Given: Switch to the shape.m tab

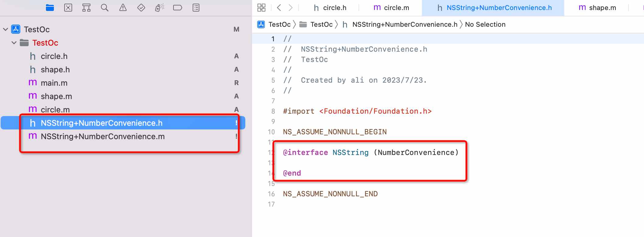Looking at the screenshot, I should 598,8.
